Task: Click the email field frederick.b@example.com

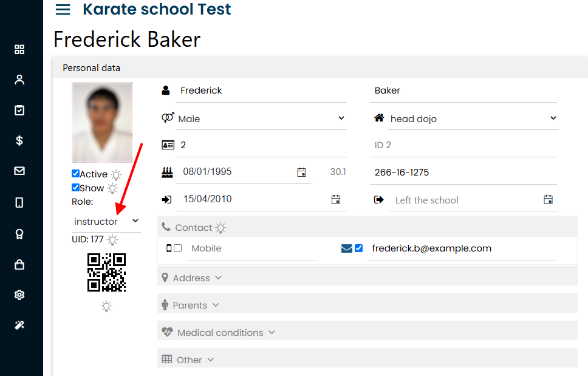Action: pos(462,248)
